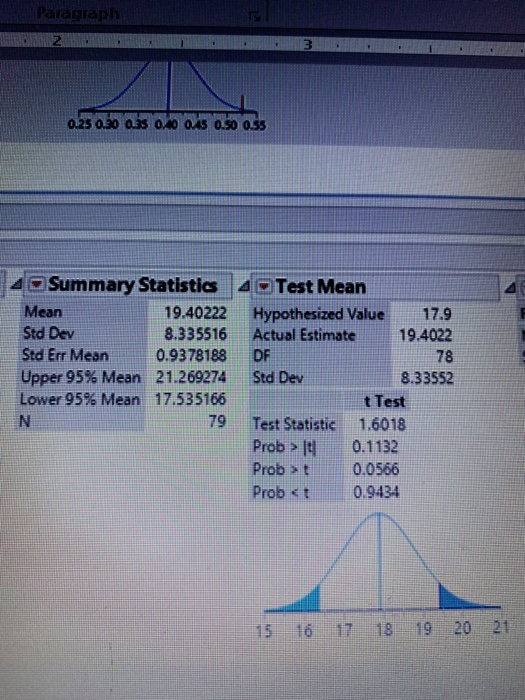Open the Paragraph dialog launcher icon

point(255,16)
